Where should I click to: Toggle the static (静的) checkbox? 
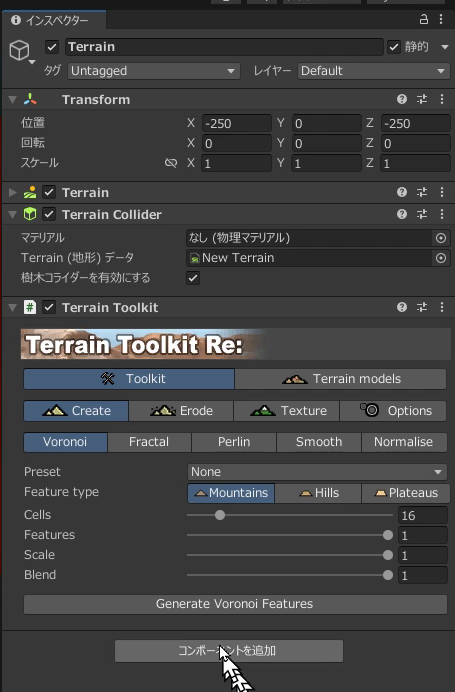[394, 47]
